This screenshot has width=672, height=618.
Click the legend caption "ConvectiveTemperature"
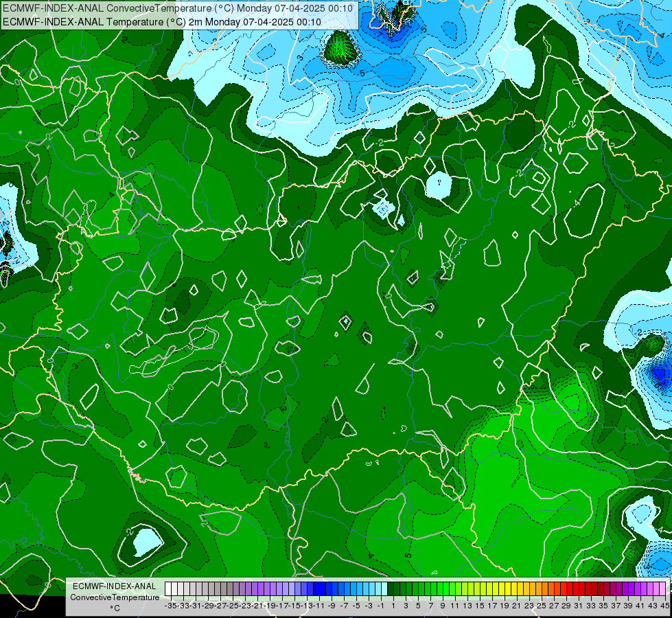(115, 597)
